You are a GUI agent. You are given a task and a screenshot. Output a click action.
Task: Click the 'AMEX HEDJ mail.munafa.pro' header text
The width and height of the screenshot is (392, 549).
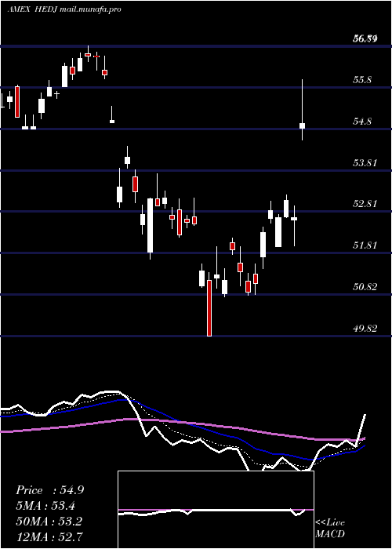(x=64, y=9)
